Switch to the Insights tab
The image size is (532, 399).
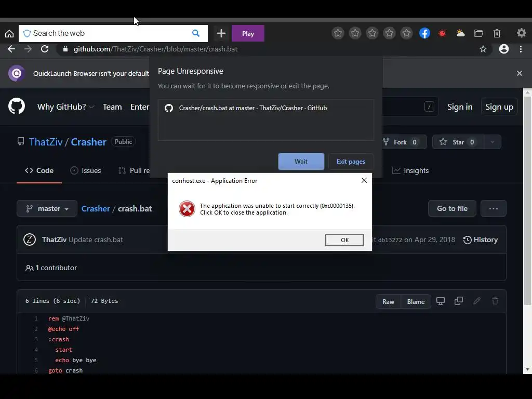click(x=410, y=170)
